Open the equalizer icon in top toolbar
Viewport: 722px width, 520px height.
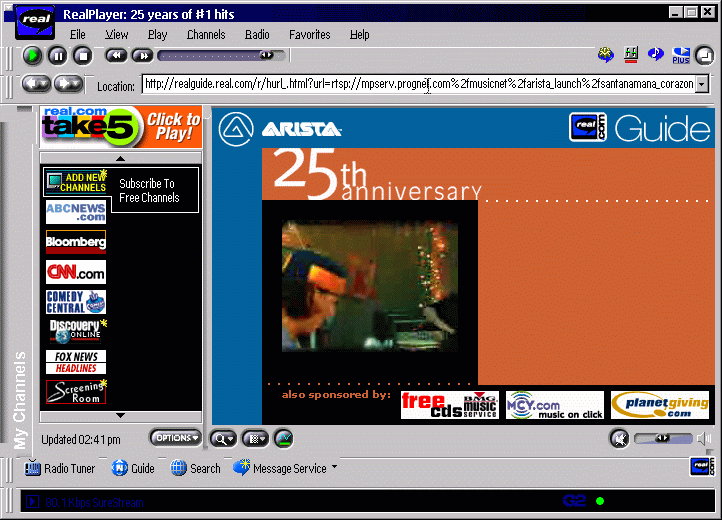[631, 55]
